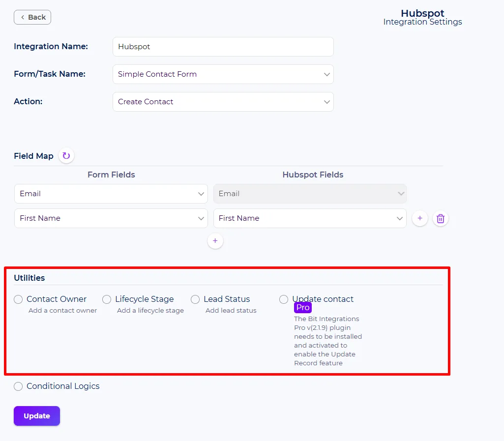Go back using the Back button
This screenshot has height=441, width=504.
32,17
